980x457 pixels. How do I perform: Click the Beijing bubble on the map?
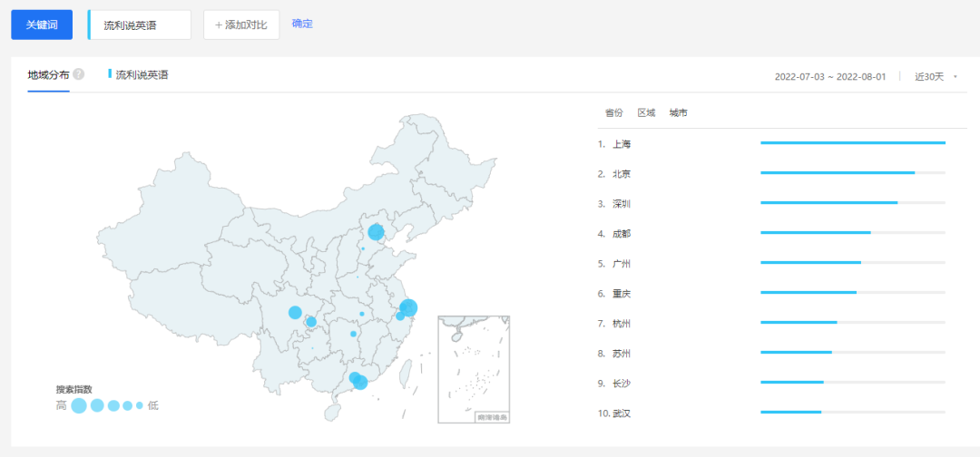coord(376,232)
